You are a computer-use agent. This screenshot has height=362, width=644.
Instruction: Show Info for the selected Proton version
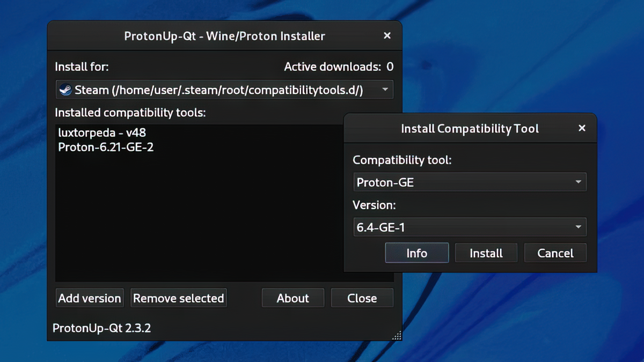click(x=416, y=253)
